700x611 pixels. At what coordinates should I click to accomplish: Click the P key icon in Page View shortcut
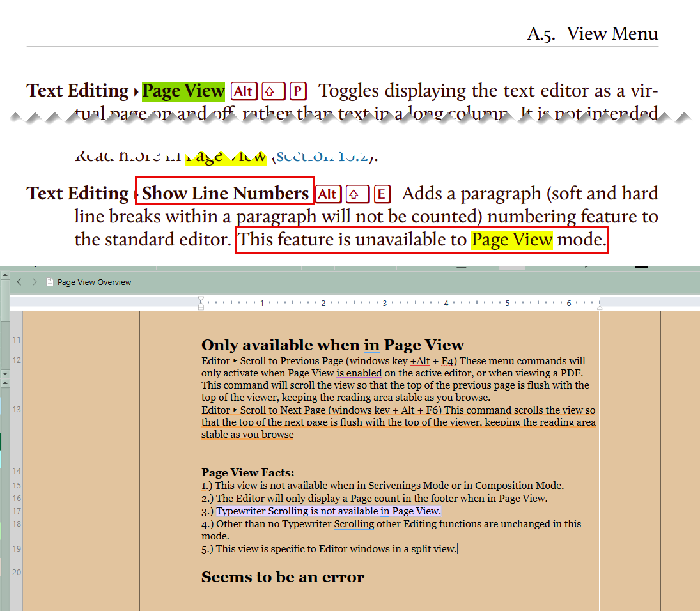click(298, 91)
